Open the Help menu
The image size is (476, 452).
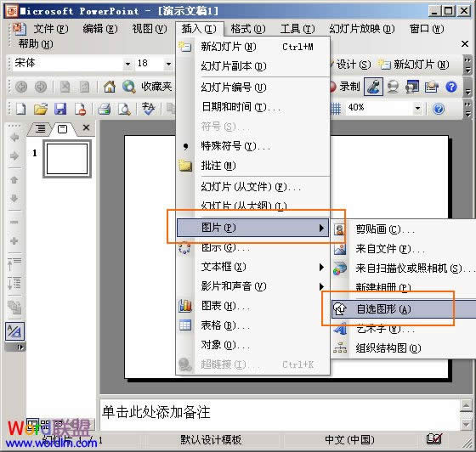(36, 44)
